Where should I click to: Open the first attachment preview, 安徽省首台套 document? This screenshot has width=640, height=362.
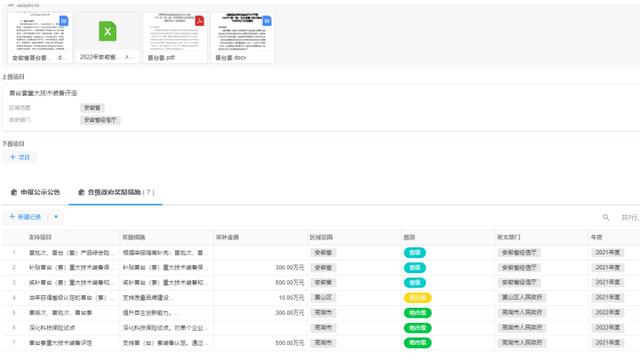tap(40, 38)
